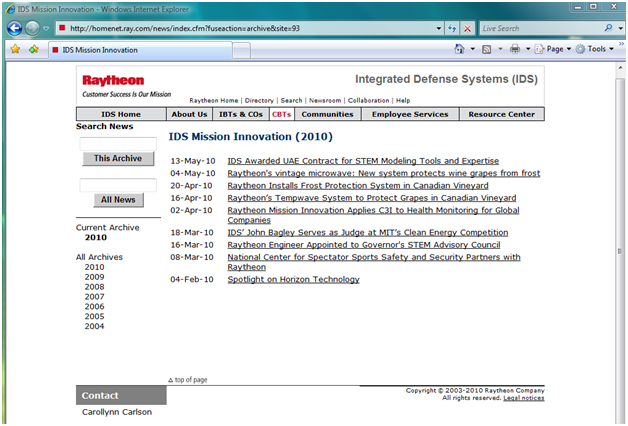Open the search provider dropdown arrow

click(620, 28)
